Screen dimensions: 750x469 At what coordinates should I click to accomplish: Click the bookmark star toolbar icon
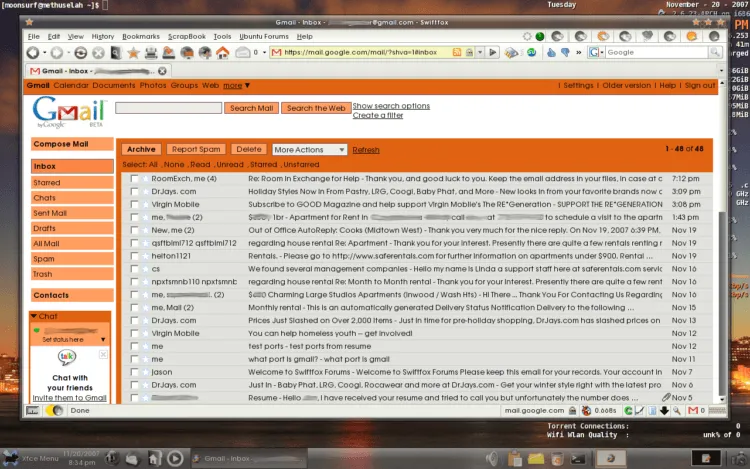(133, 53)
